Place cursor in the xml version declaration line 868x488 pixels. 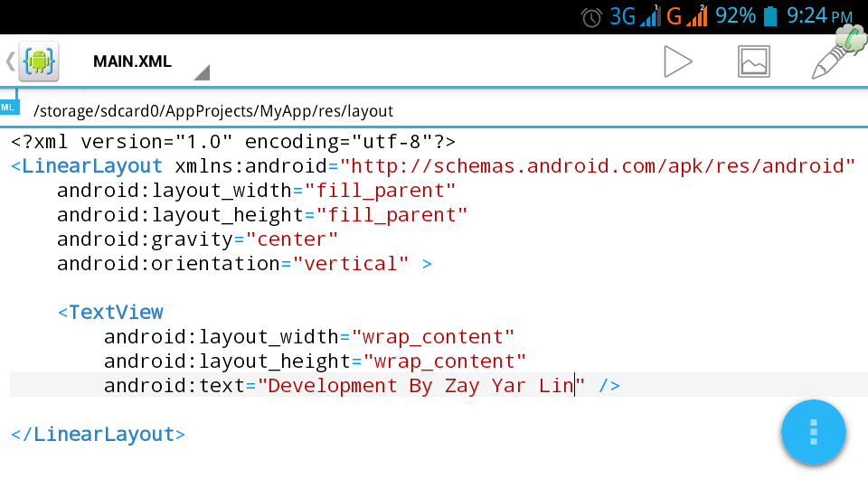[x=233, y=142]
